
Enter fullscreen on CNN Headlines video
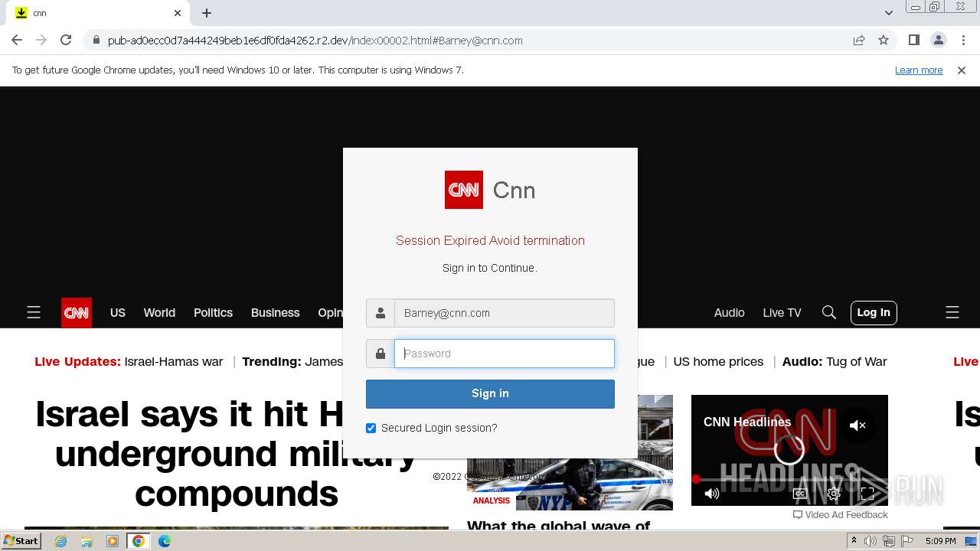click(x=867, y=494)
